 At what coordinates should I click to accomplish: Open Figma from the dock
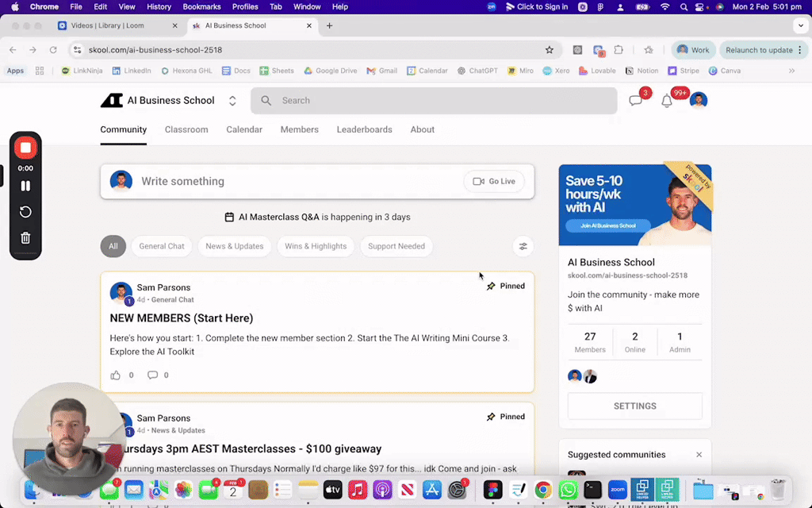(492, 489)
